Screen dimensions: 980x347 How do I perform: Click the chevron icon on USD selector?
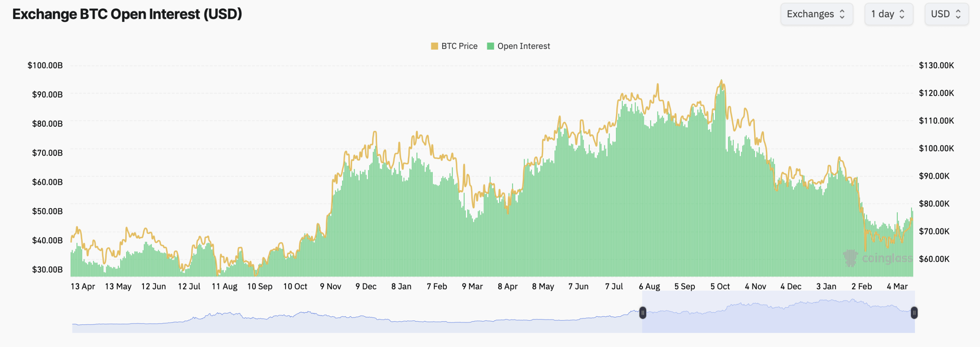pyautogui.click(x=959, y=14)
